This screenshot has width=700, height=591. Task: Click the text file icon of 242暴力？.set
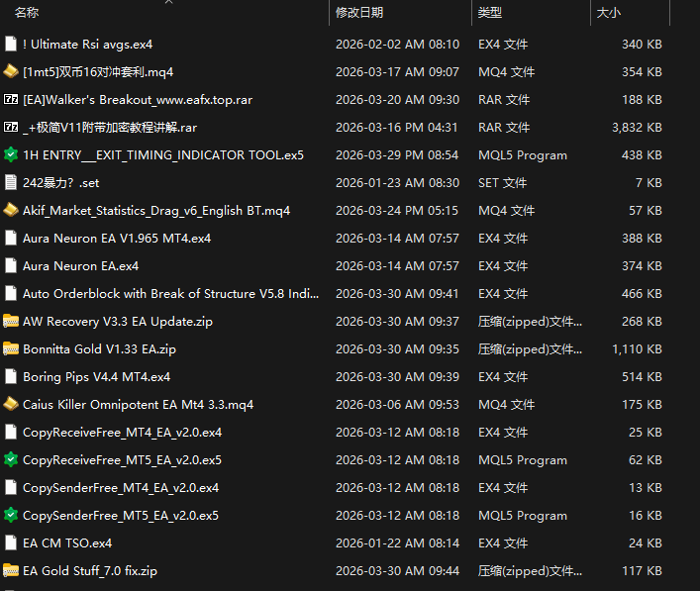[11, 182]
